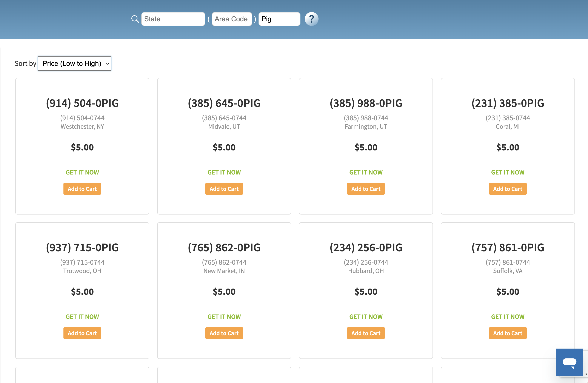Add (231) 385-0PIG to cart
Screen dimensions: 588x383
tap(508, 189)
